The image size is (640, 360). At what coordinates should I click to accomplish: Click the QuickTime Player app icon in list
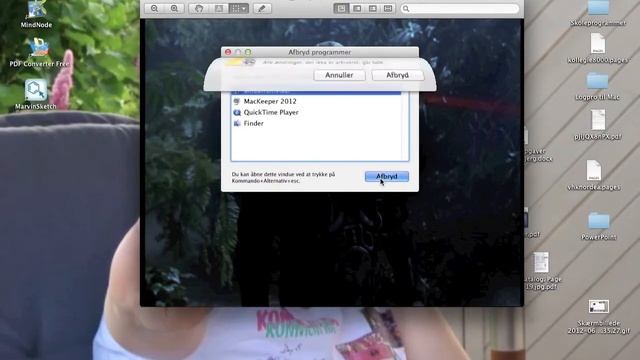pos(237,112)
